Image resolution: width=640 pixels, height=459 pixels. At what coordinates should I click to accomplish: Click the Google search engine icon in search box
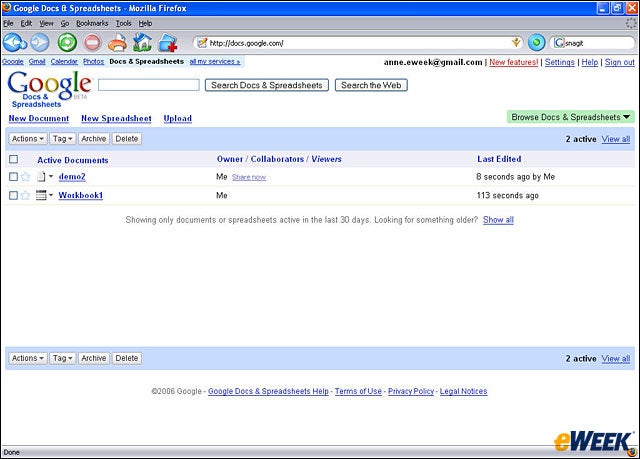pos(559,43)
